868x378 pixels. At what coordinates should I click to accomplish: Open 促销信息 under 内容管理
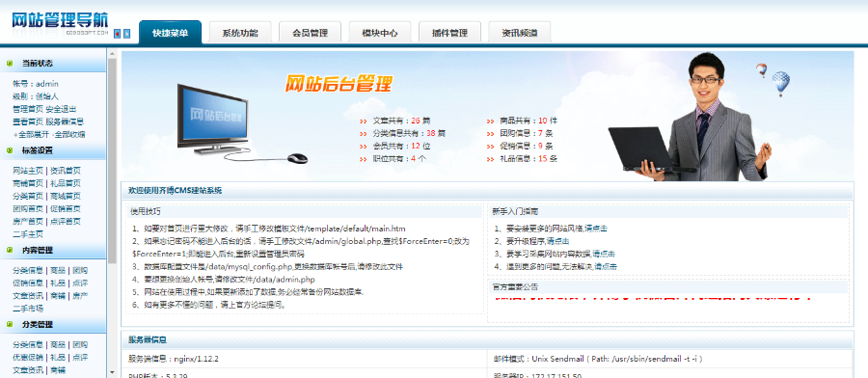[x=28, y=283]
